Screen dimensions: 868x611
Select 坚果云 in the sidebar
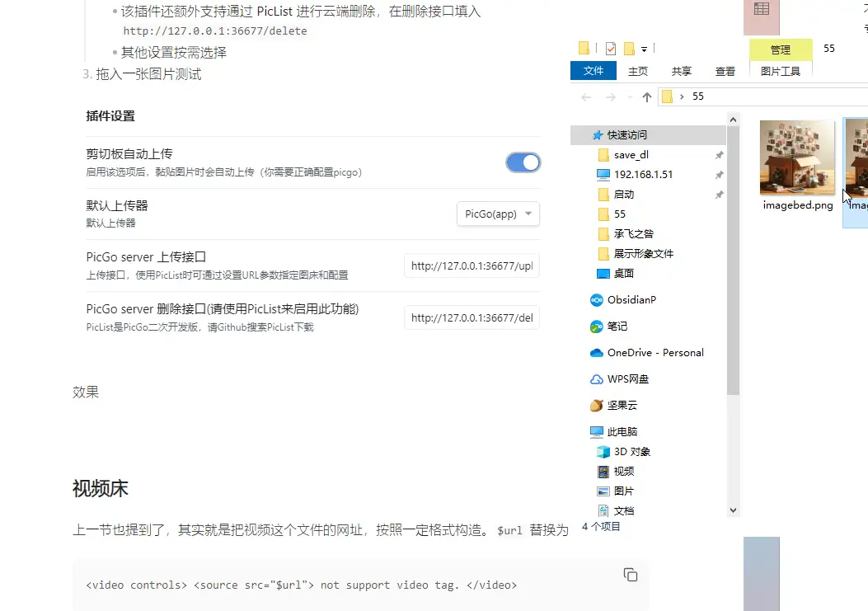coord(622,406)
